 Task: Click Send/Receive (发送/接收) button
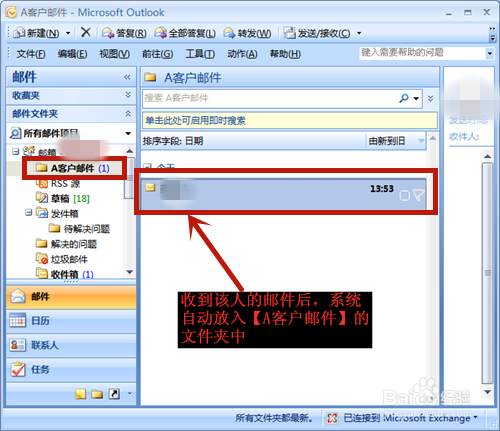tap(317, 33)
